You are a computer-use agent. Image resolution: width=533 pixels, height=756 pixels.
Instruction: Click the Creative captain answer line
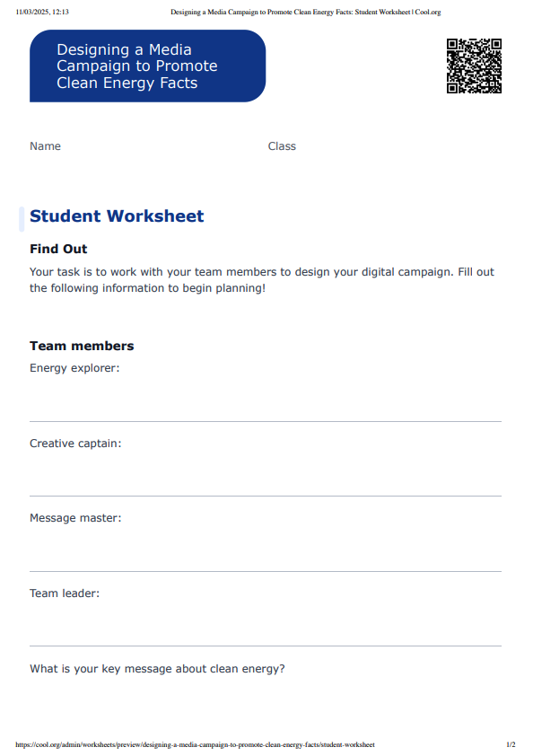point(266,497)
